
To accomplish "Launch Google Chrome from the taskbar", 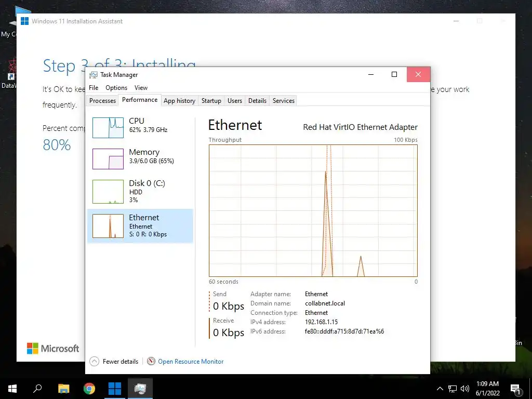I will tap(89, 389).
